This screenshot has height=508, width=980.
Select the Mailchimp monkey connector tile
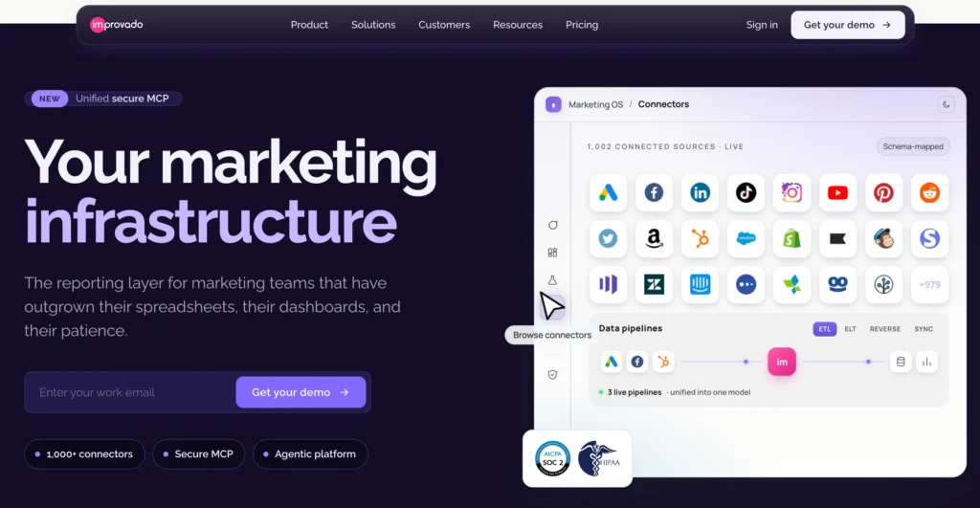(x=883, y=238)
